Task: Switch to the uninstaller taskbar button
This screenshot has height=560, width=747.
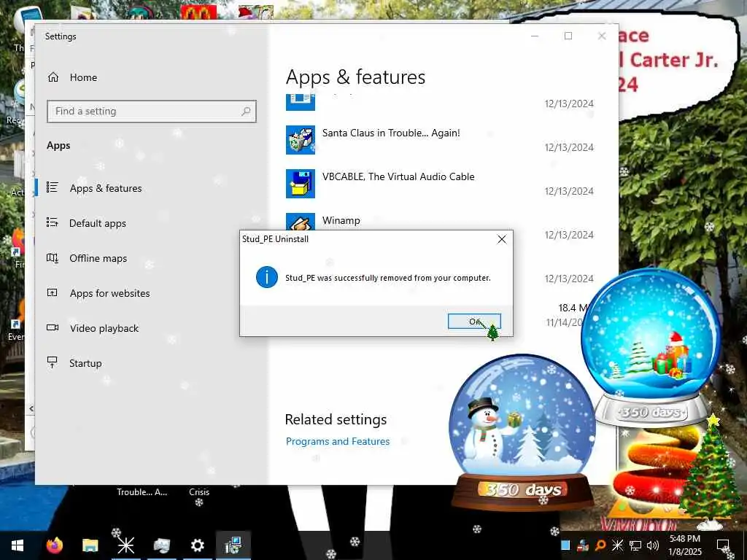Action: [x=233, y=545]
